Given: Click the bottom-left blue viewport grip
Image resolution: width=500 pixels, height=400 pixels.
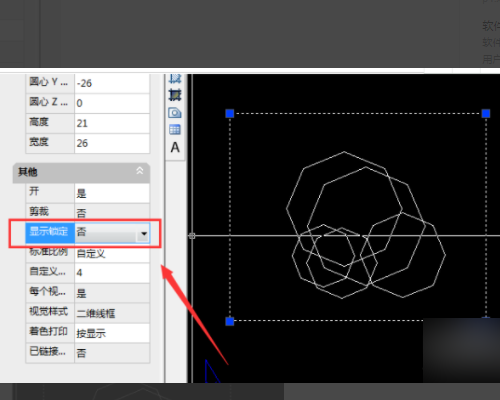Looking at the screenshot, I should click(230, 321).
